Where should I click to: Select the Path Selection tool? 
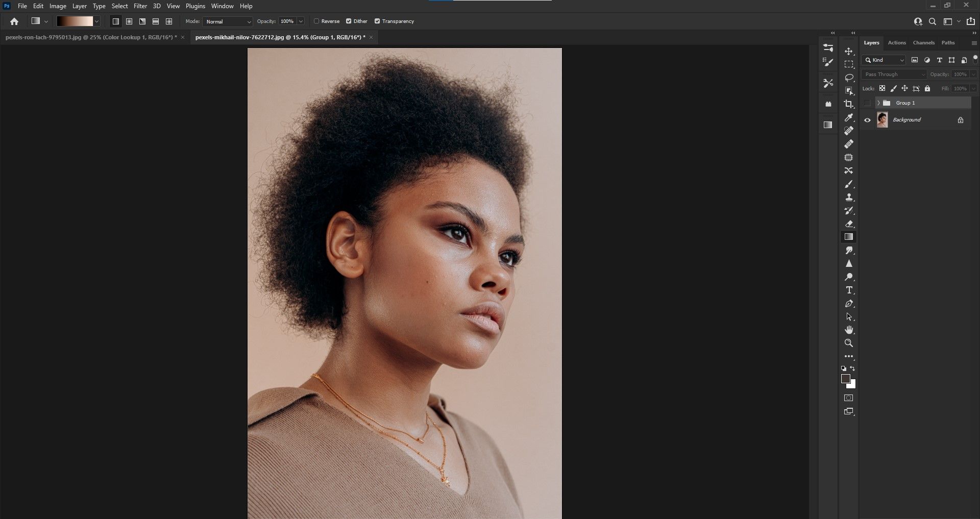pyautogui.click(x=849, y=316)
